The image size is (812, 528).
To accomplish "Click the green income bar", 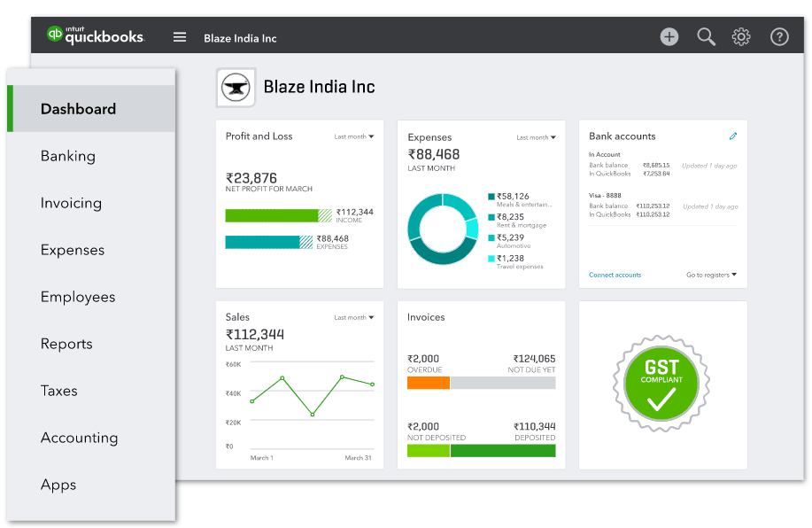I will tap(279, 215).
